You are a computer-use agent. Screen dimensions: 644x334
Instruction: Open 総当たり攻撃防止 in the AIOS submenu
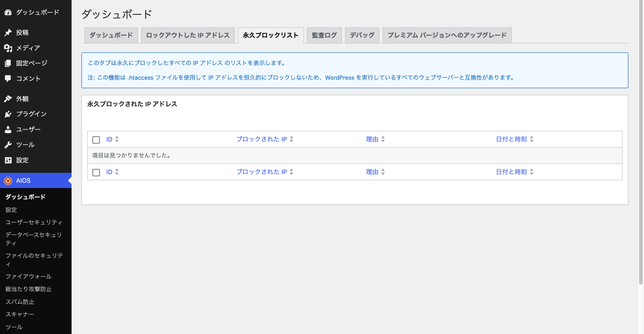coord(28,289)
